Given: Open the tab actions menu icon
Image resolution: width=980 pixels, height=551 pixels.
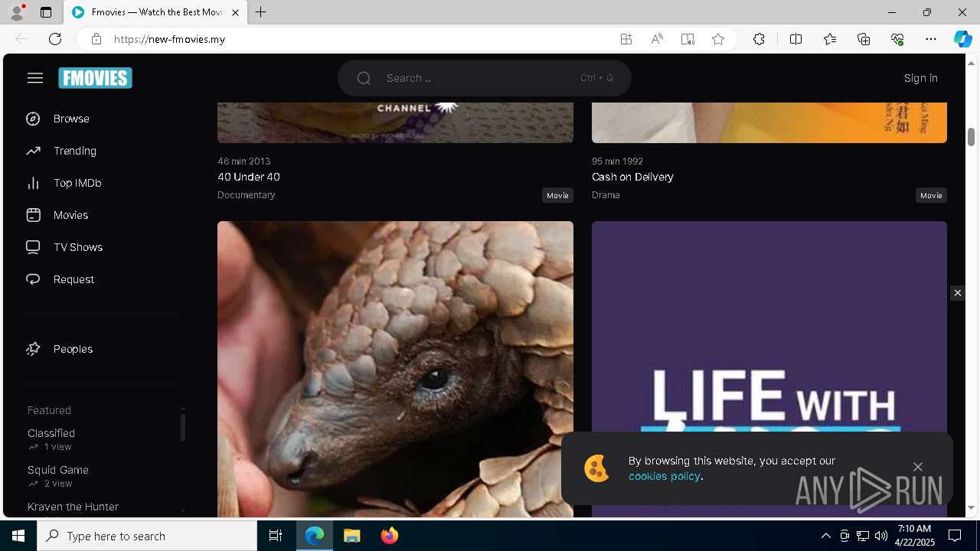Looking at the screenshot, I should click(46, 12).
